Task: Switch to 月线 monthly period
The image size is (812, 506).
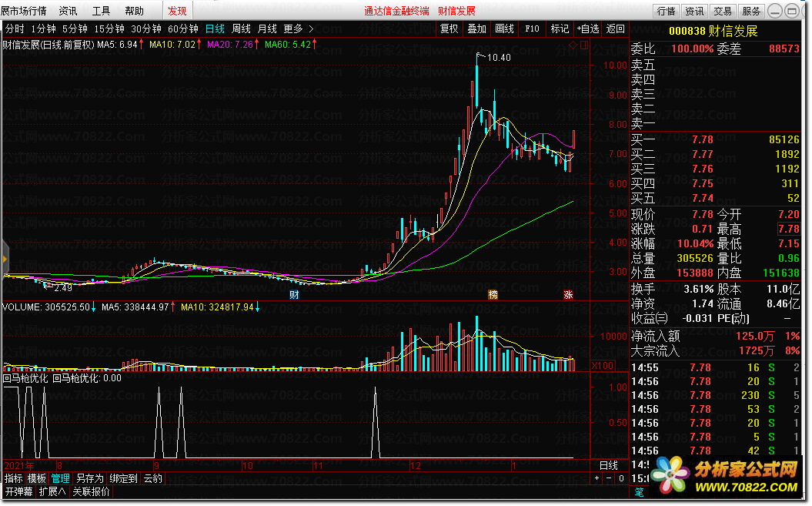Action: tap(267, 29)
